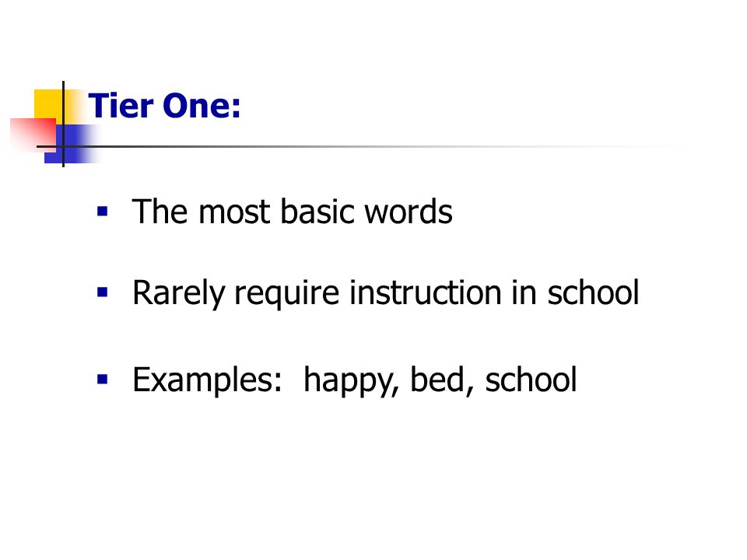Click the word 'Tier' in the title
747x560 pixels.
click(x=121, y=106)
